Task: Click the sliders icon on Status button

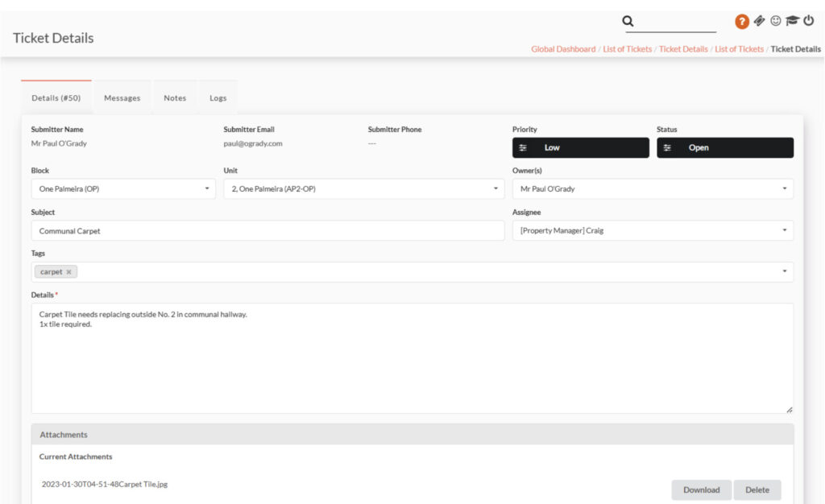Action: point(667,148)
